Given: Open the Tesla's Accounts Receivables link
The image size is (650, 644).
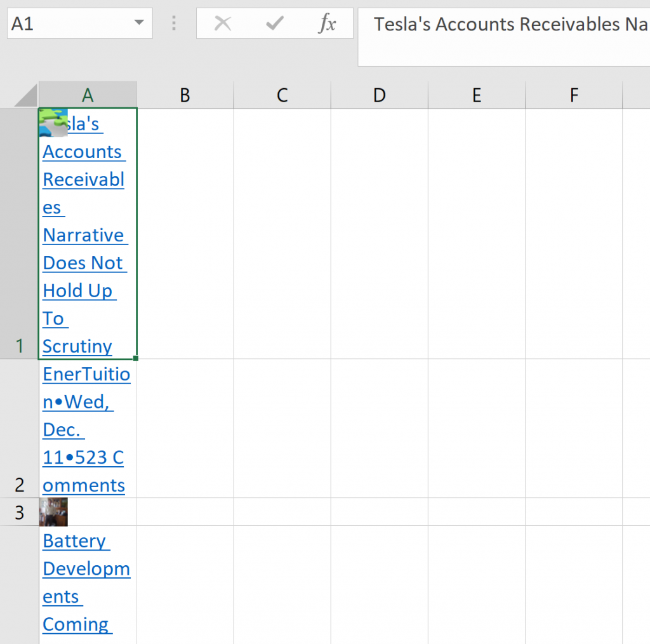Looking at the screenshot, I should (84, 235).
